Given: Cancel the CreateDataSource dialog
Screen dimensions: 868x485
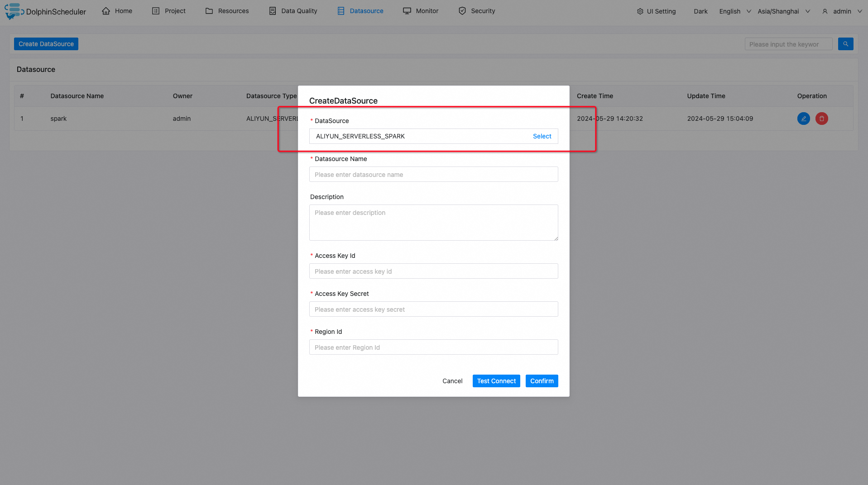Looking at the screenshot, I should tap(452, 381).
